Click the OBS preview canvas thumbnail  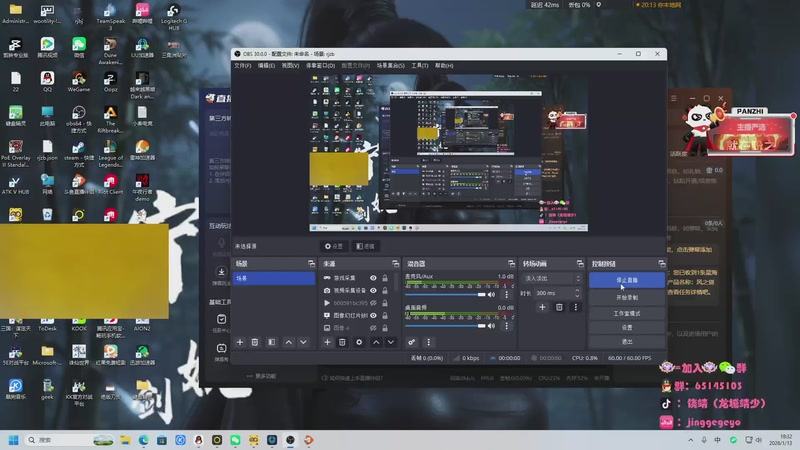pos(448,153)
